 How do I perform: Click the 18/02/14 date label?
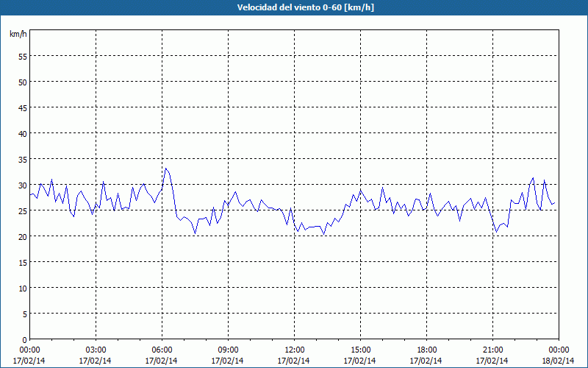[559, 361]
